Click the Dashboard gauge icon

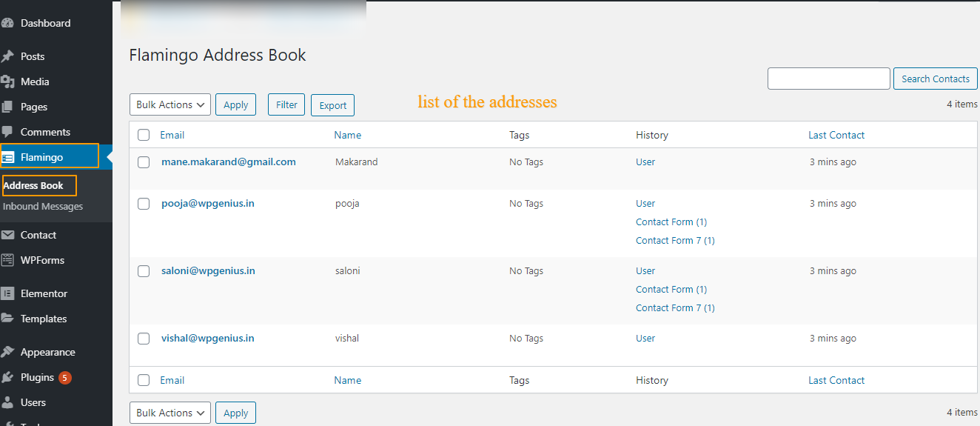tap(7, 23)
